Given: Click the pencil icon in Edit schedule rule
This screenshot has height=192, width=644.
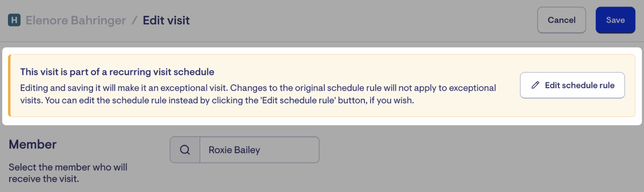Looking at the screenshot, I should click(535, 85).
